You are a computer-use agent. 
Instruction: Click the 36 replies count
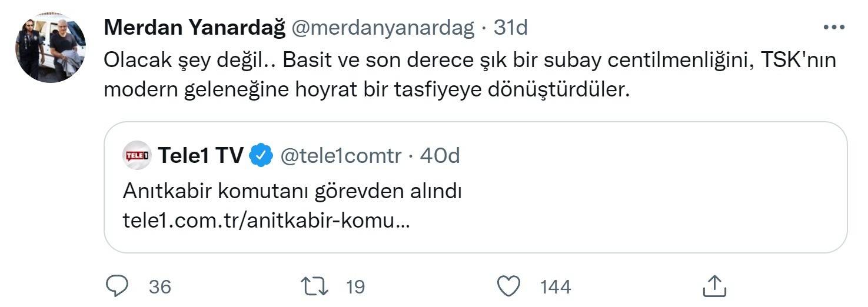(159, 287)
